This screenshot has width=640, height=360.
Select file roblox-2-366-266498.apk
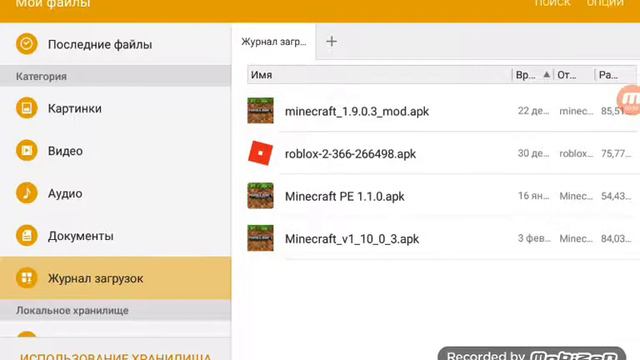point(350,154)
